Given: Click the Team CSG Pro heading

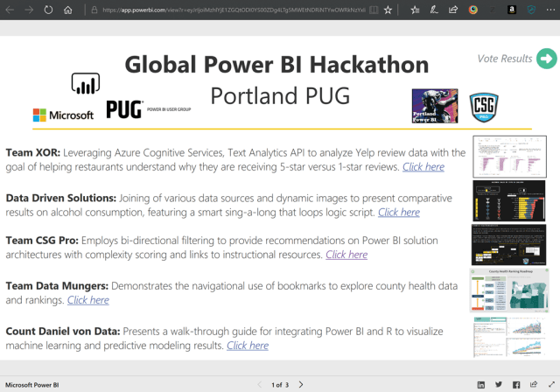Looking at the screenshot, I should click(42, 241).
